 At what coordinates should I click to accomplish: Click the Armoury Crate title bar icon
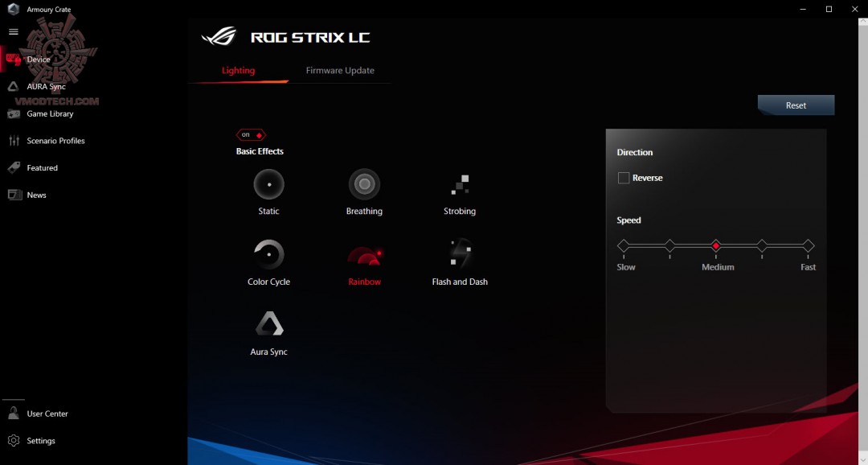coord(14,9)
